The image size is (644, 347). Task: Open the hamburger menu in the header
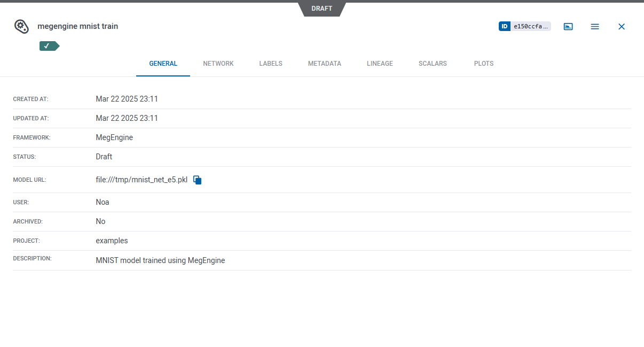point(595,26)
